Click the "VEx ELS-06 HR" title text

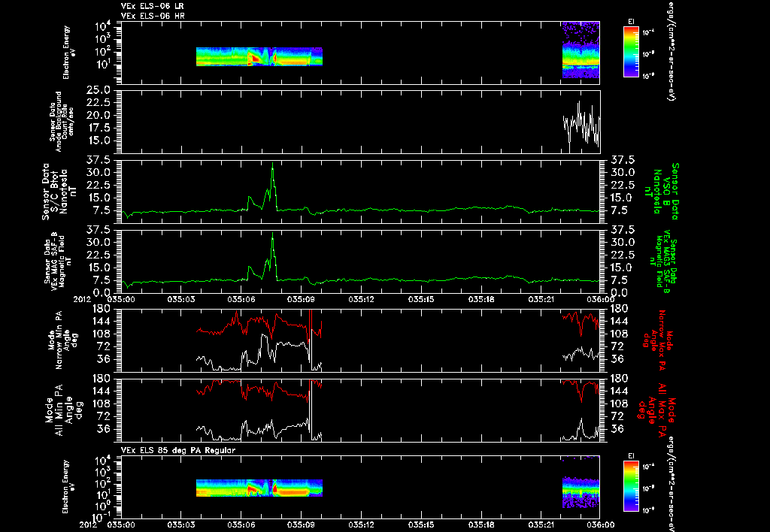pos(152,17)
